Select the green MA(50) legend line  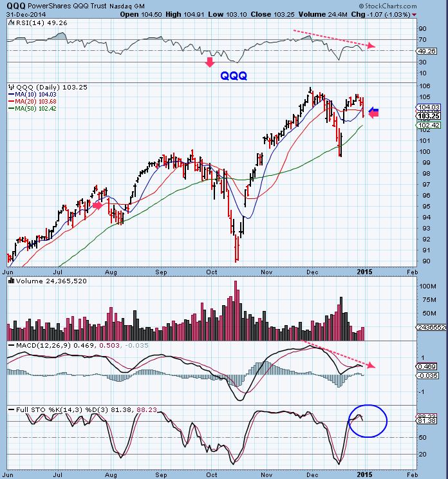[12, 108]
